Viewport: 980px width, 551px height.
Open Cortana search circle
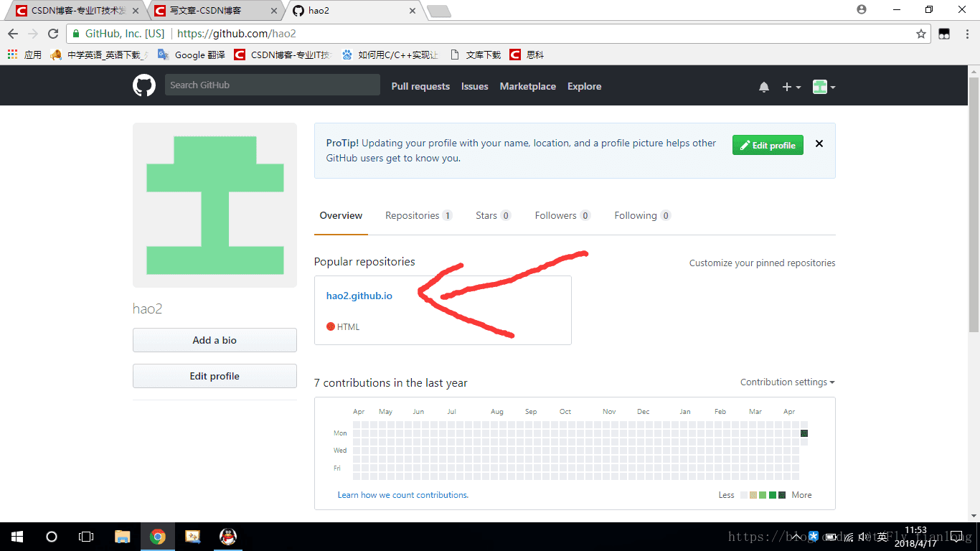[x=52, y=537]
